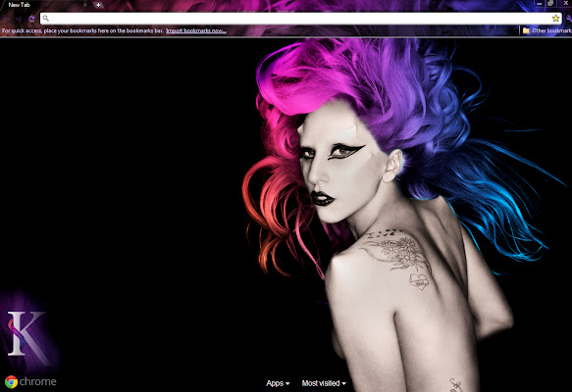Expand the Most visited dropdown
The width and height of the screenshot is (572, 392).
pyautogui.click(x=324, y=383)
